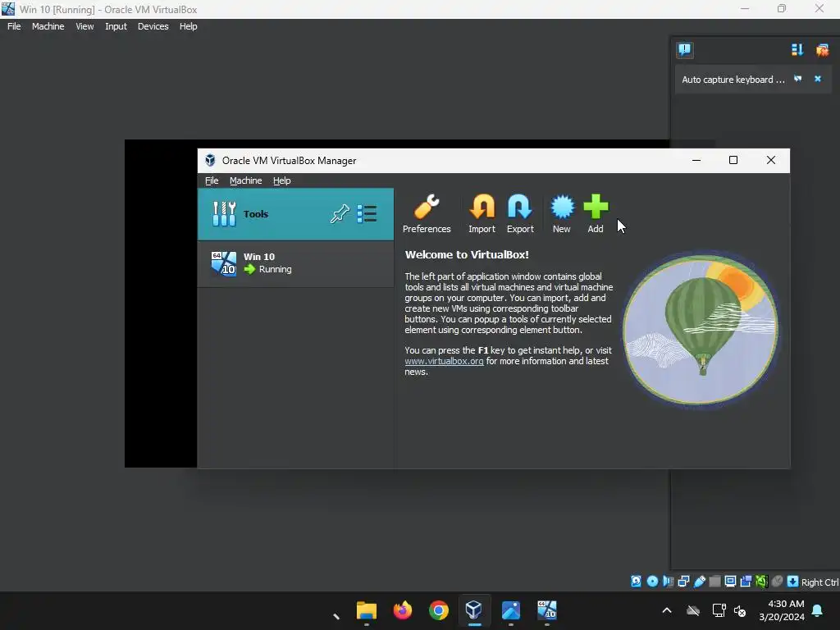Click the delete all notifications icon

pos(822,50)
